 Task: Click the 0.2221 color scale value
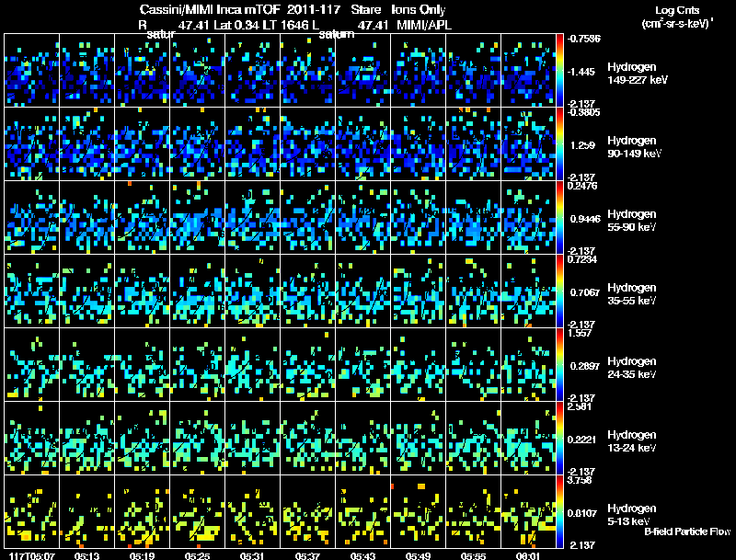[x=582, y=440]
